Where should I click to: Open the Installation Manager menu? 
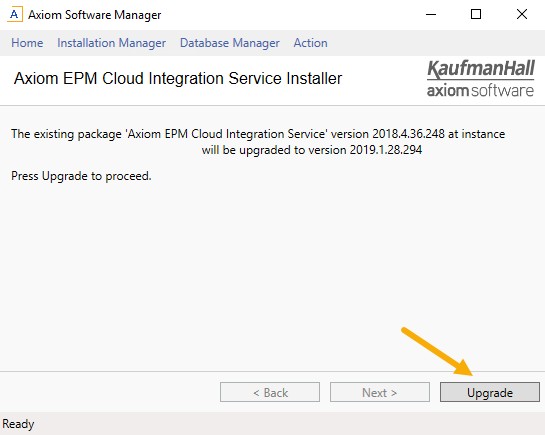pyautogui.click(x=112, y=43)
